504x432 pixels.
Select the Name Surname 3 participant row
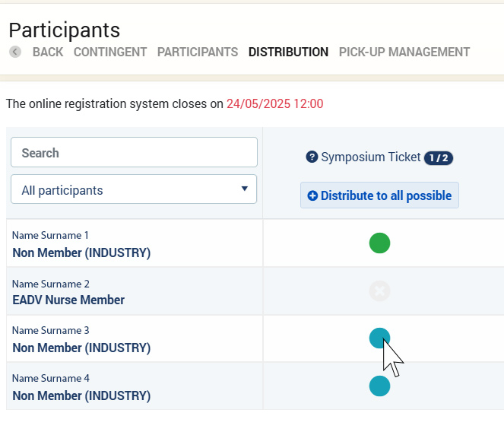pos(81,339)
